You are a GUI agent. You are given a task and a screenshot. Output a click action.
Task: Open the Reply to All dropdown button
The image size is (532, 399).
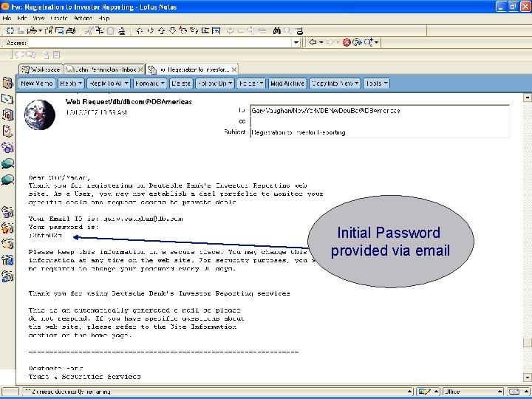109,83
